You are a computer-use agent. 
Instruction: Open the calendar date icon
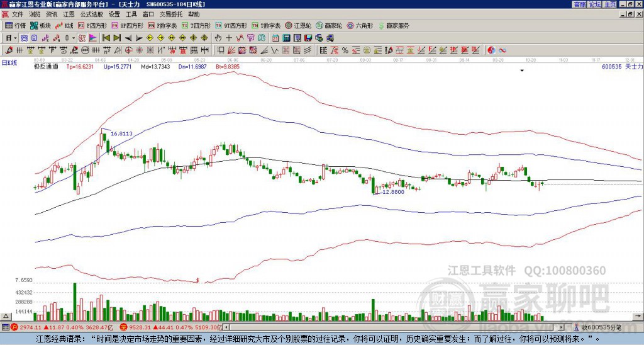pyautogui.click(x=275, y=38)
